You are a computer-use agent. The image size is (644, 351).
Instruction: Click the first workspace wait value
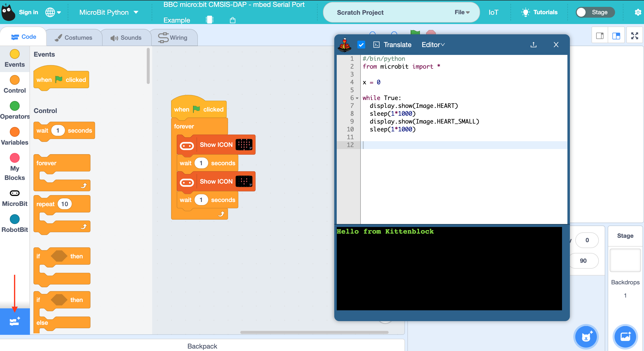[x=201, y=163]
